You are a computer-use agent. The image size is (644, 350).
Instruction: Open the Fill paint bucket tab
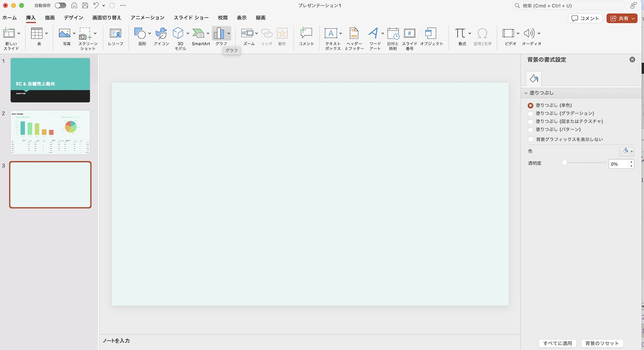534,79
